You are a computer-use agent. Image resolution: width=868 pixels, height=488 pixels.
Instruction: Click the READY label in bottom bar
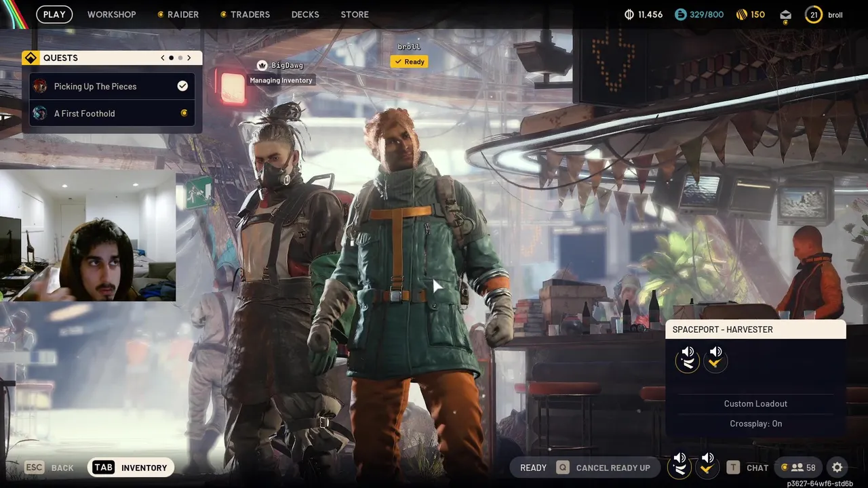click(x=533, y=468)
